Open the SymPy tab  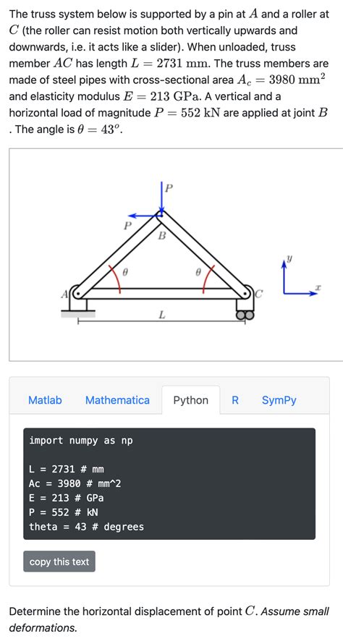click(x=279, y=400)
